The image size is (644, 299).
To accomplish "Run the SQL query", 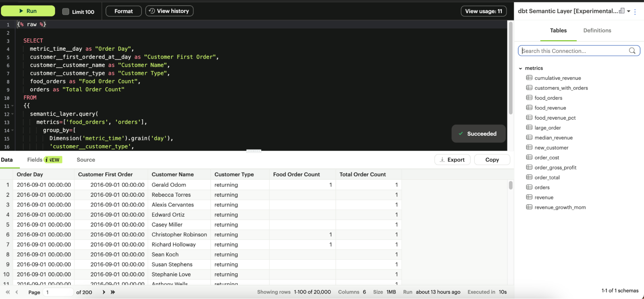I will [x=28, y=11].
